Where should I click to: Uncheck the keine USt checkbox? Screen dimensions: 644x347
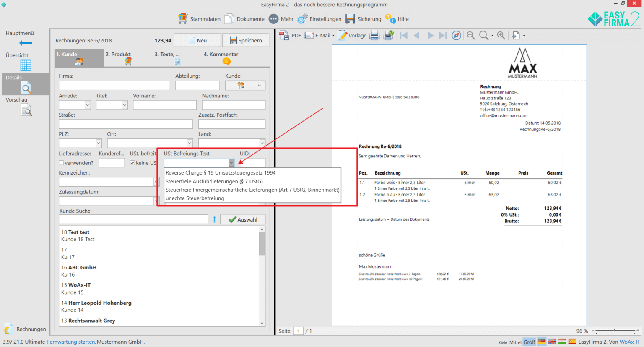(x=132, y=163)
